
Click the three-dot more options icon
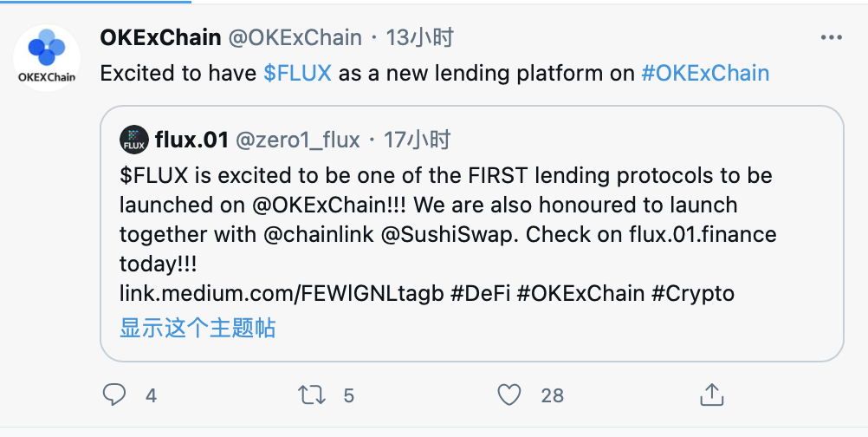(x=831, y=38)
